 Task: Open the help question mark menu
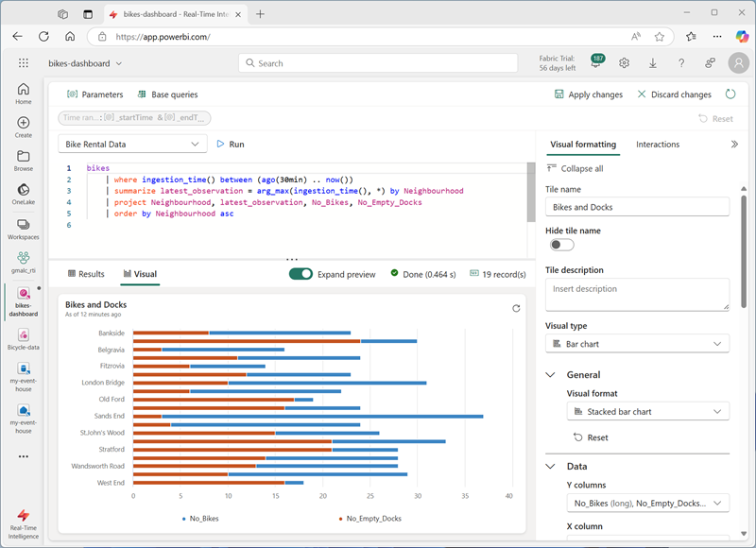click(681, 63)
